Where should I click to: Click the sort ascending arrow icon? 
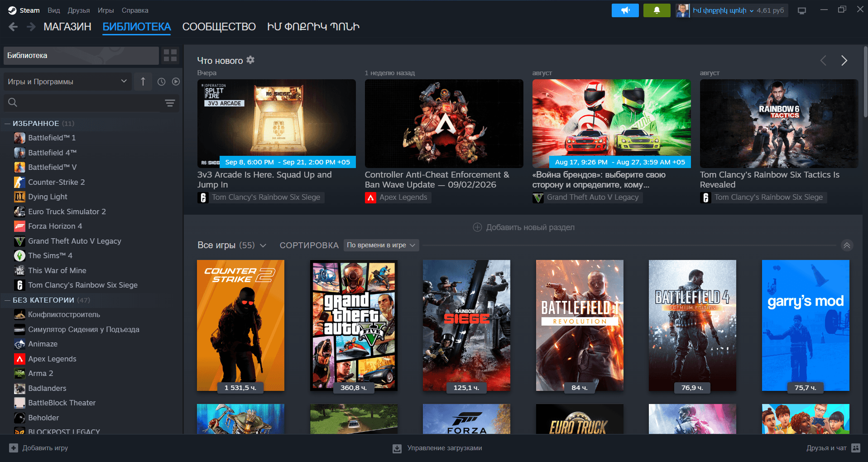click(143, 82)
